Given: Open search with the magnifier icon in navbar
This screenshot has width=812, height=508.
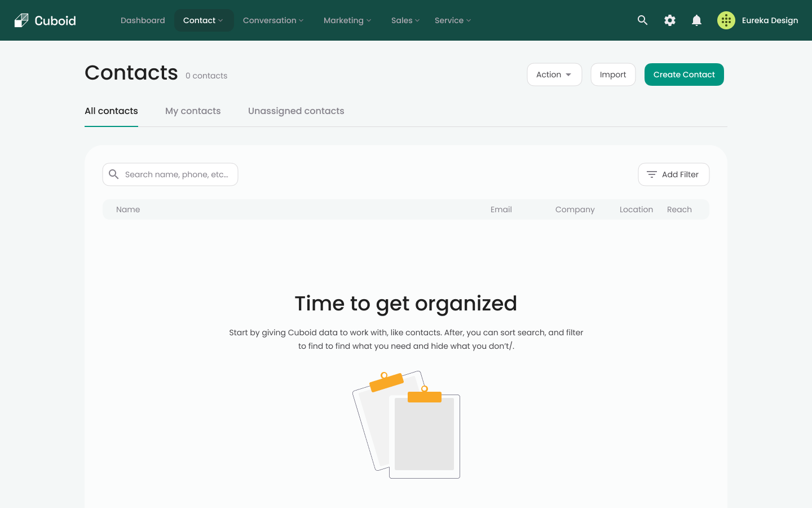Looking at the screenshot, I should [x=642, y=20].
